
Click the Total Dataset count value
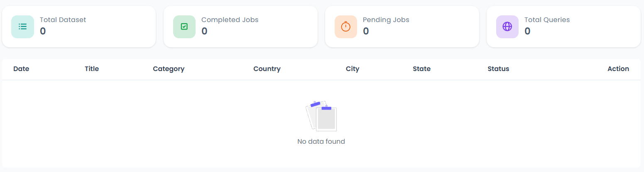tap(43, 31)
